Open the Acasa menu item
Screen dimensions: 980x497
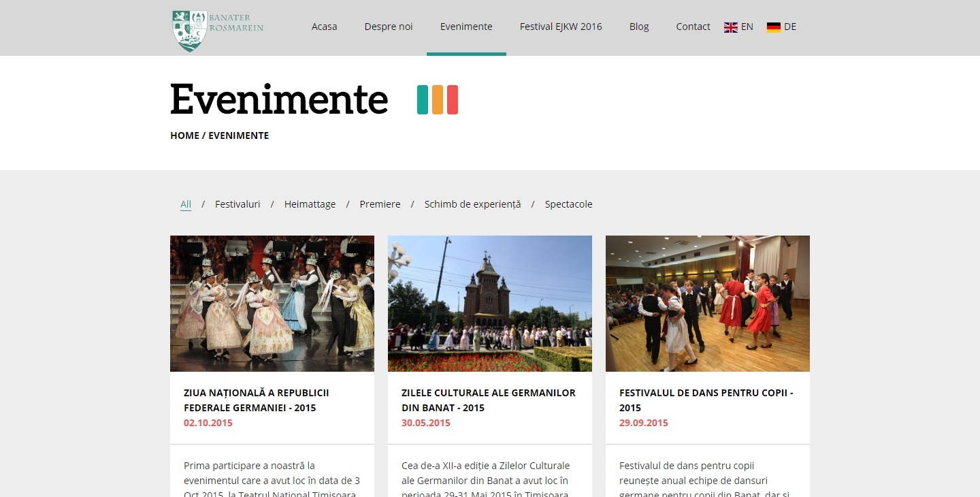324,27
